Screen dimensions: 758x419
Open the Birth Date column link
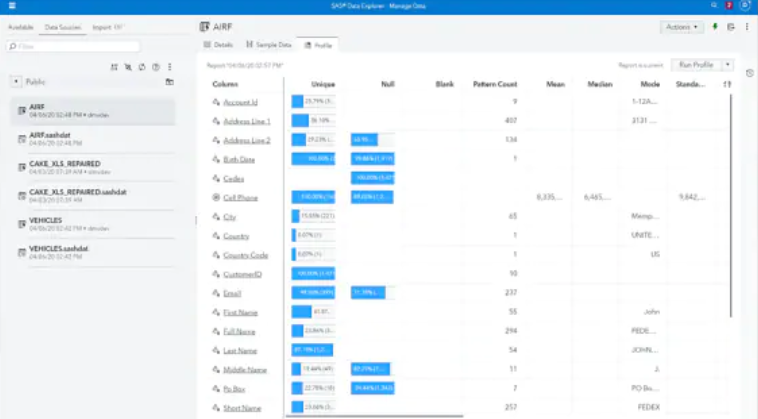239,159
